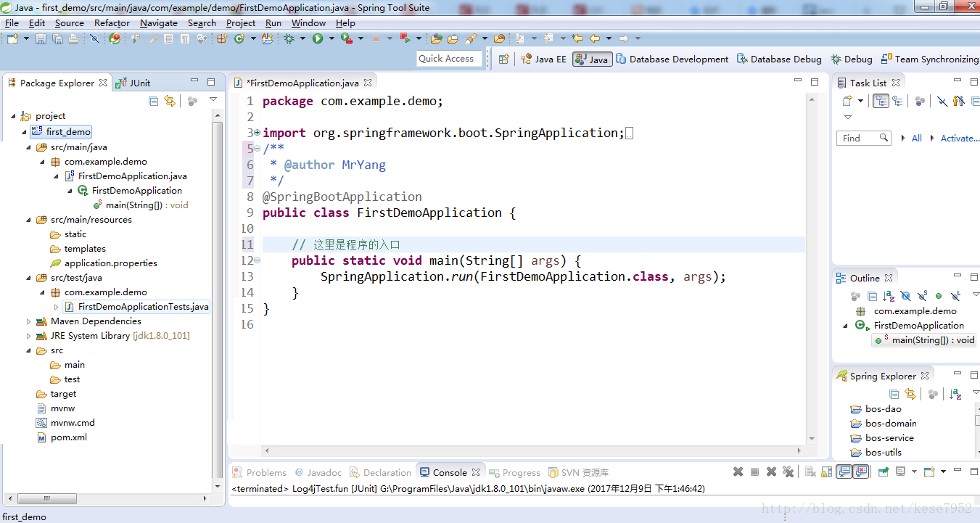The width and height of the screenshot is (980, 523).
Task: Click Remove All Terminated Launches in Console
Action: click(x=788, y=471)
